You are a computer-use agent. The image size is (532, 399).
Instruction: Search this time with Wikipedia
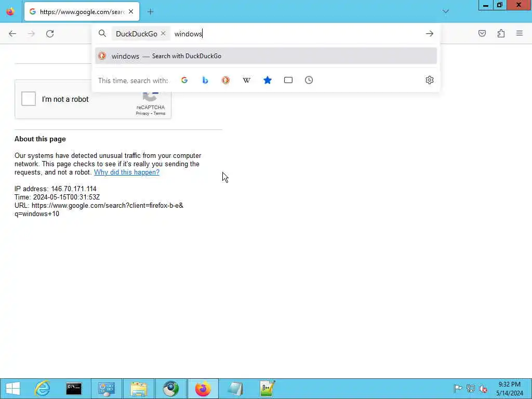pyautogui.click(x=247, y=80)
